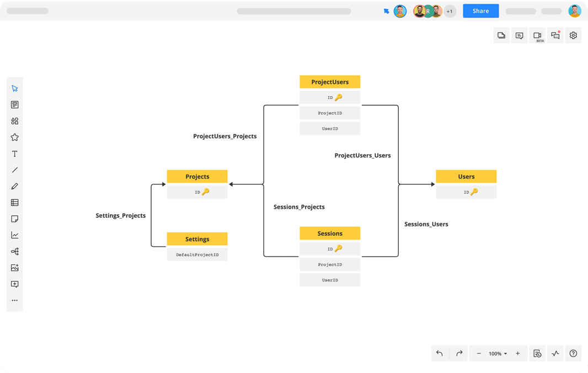
Task: Insert a chart from the sidebar
Action: [15, 235]
